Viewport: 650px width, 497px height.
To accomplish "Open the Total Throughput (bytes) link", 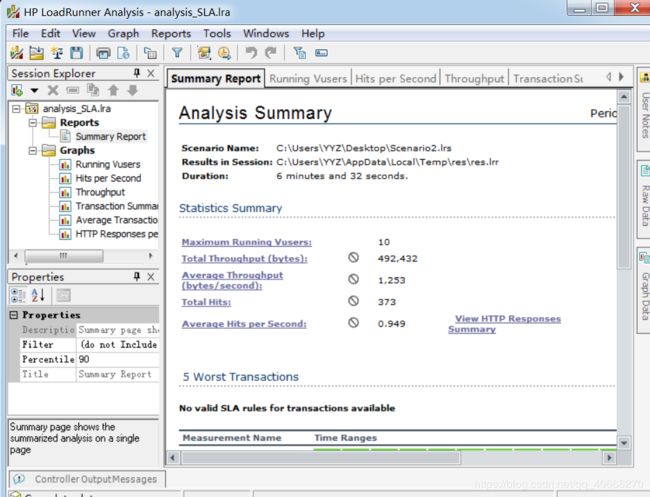I will 245,259.
